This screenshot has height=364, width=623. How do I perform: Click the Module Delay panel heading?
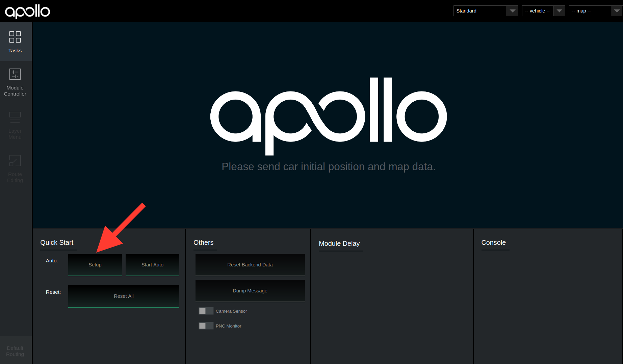(339, 243)
